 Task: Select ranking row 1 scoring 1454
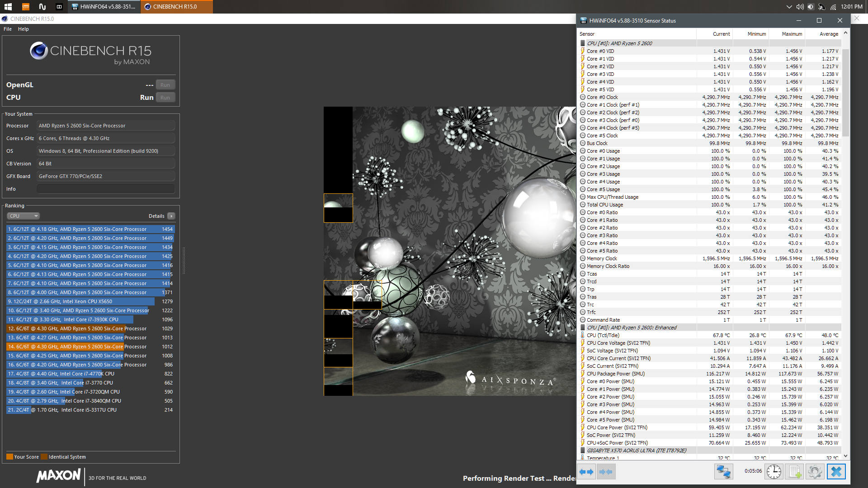point(90,229)
